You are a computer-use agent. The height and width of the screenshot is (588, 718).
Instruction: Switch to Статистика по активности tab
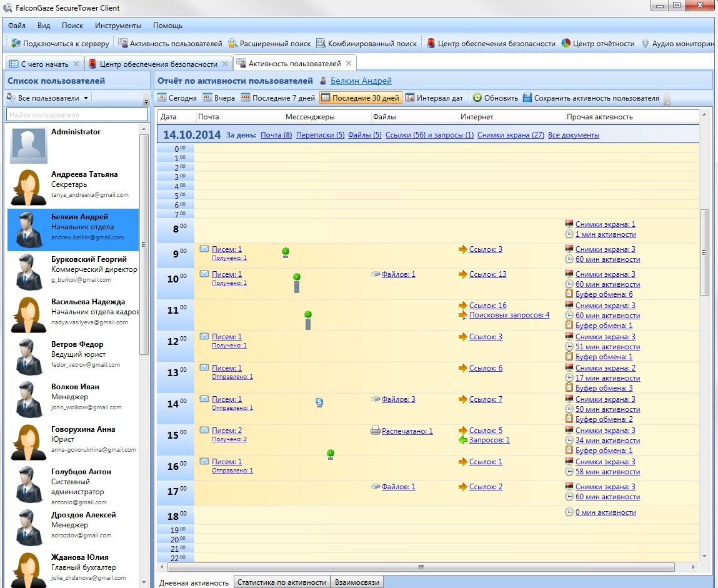coord(281,582)
